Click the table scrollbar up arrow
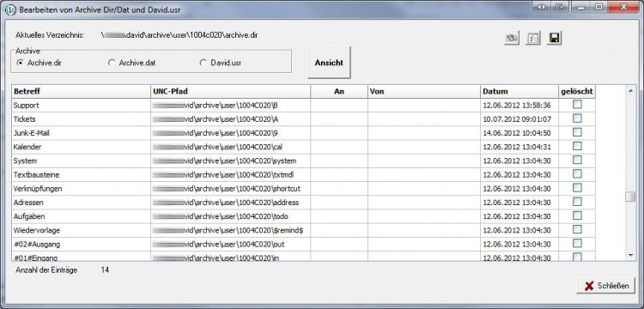 630,90
